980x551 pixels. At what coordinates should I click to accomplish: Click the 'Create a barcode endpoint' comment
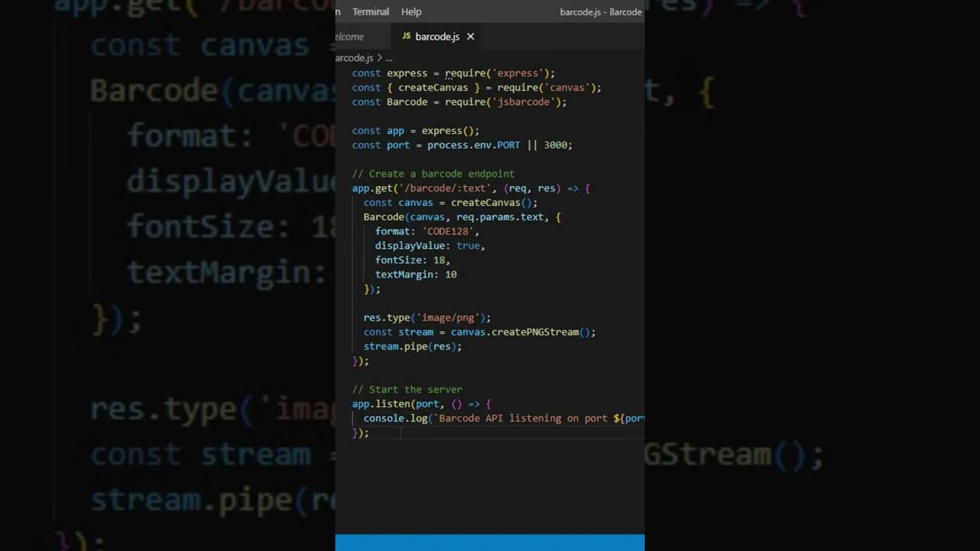433,174
